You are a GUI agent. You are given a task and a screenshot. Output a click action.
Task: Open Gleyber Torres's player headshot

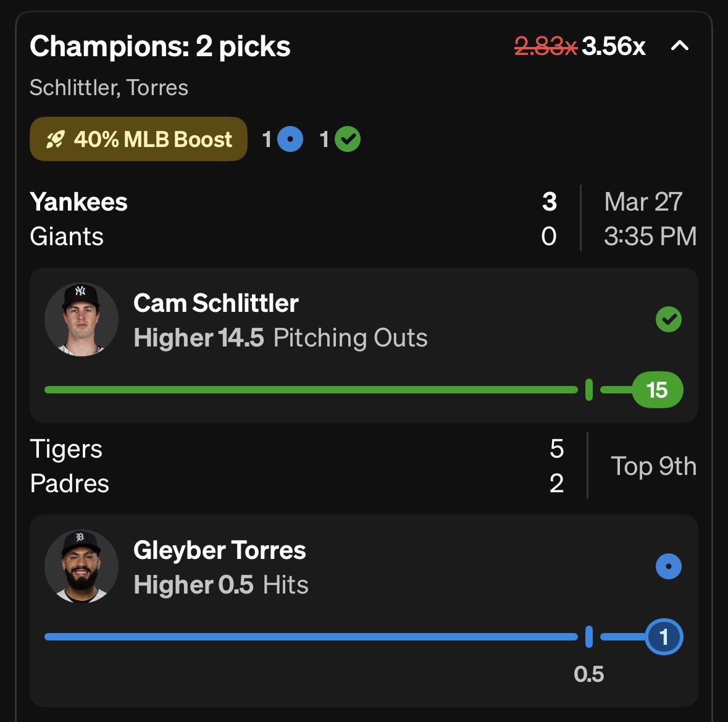pos(81,566)
